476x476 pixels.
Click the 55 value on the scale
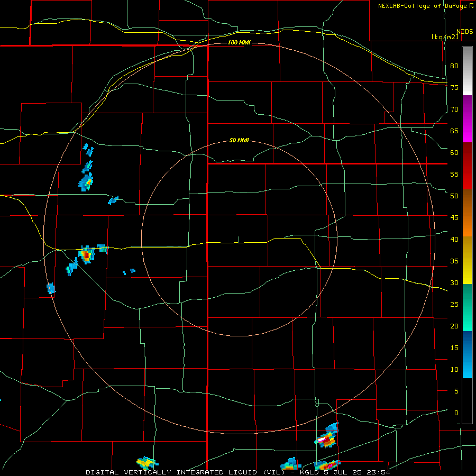tap(454, 174)
